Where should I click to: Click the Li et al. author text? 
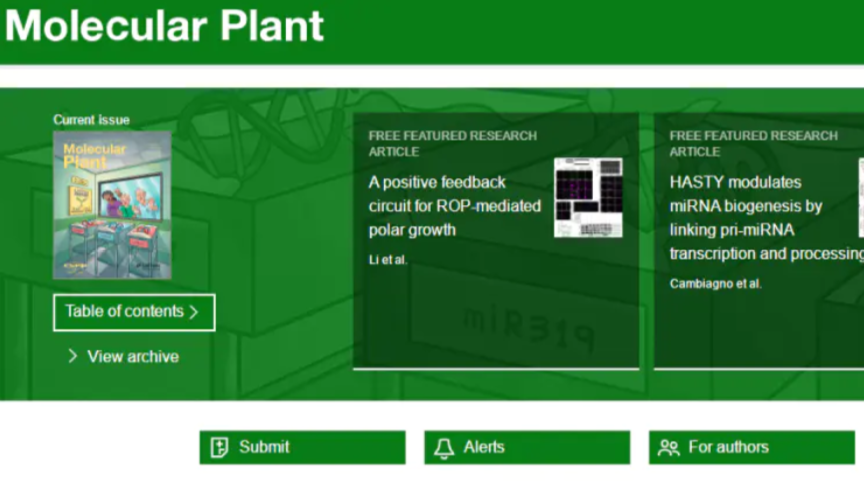388,260
